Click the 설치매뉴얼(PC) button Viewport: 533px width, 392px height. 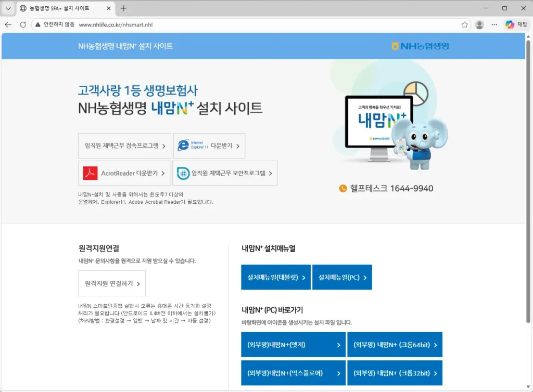click(342, 277)
